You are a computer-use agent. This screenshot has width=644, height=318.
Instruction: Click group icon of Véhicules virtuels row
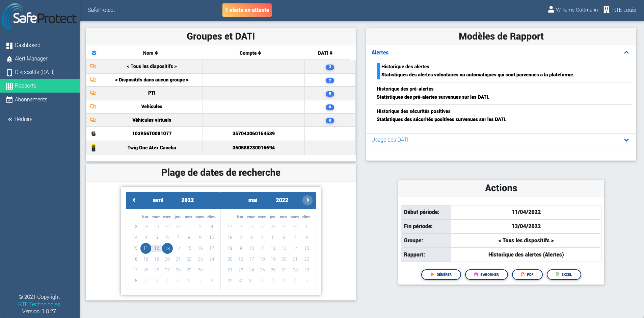(93, 120)
